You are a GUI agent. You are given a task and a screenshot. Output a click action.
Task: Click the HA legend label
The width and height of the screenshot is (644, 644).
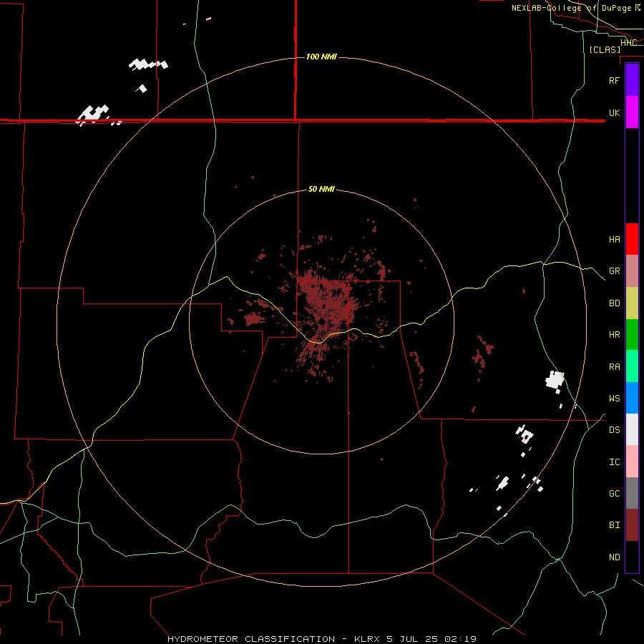click(x=614, y=239)
